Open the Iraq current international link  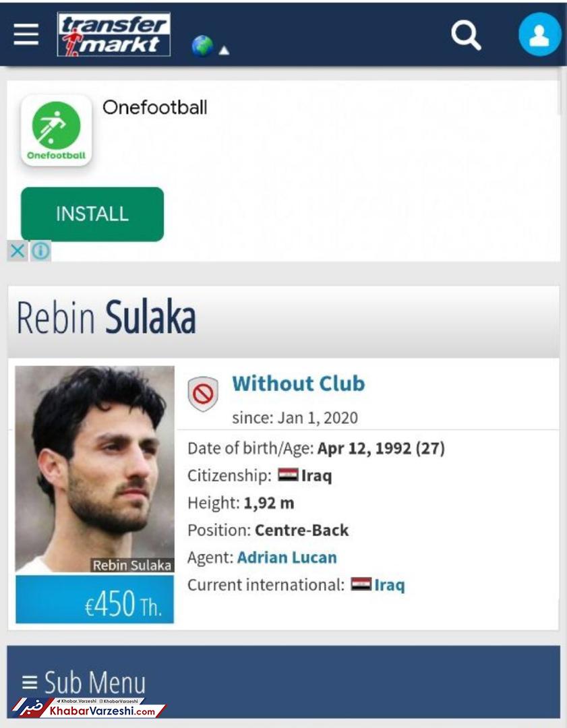click(390, 585)
